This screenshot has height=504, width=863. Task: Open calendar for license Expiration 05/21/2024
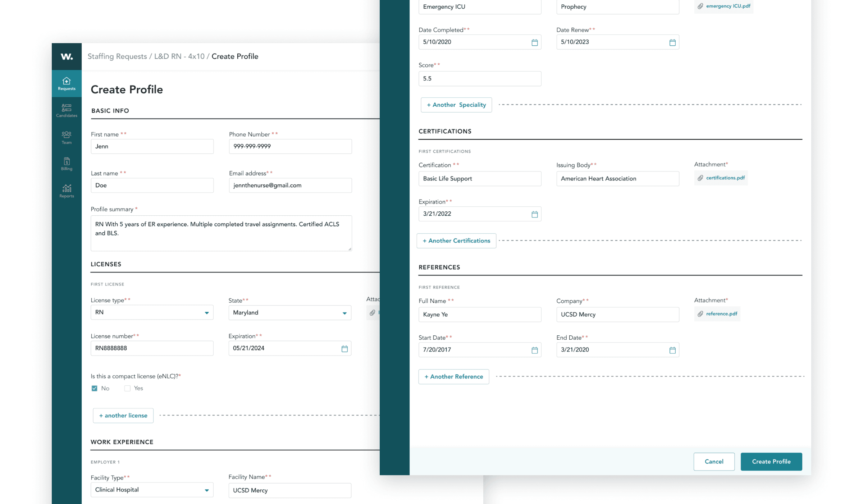(x=344, y=348)
